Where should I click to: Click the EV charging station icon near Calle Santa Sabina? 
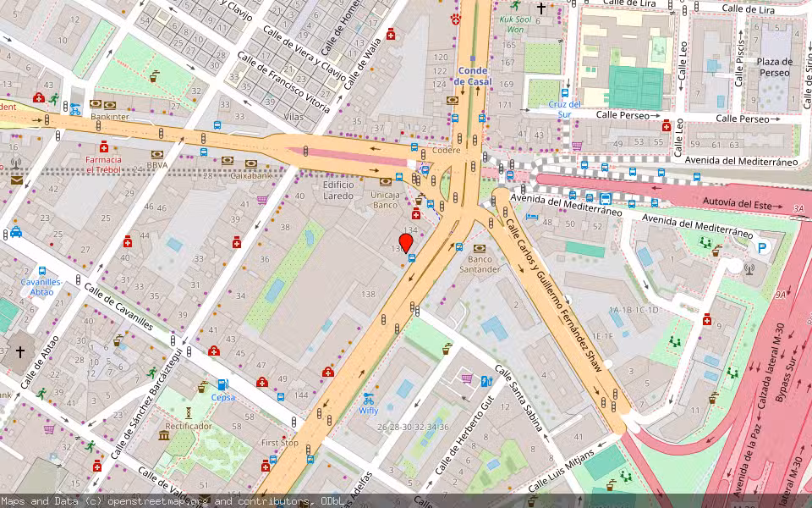(486, 381)
